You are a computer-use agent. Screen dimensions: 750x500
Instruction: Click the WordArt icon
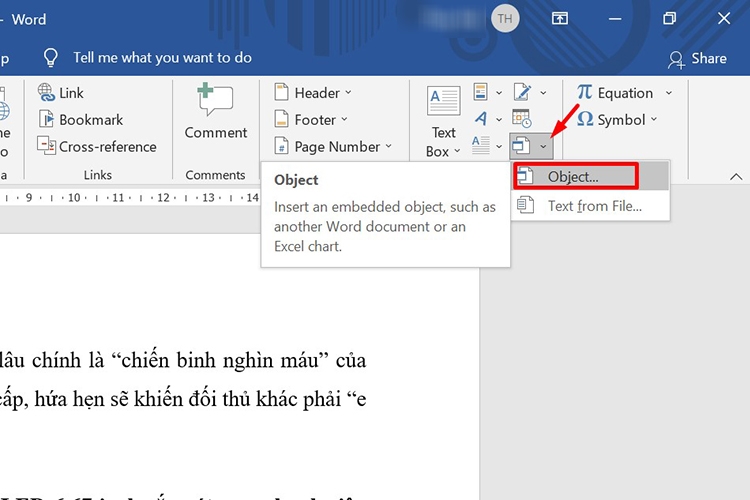pyautogui.click(x=481, y=118)
